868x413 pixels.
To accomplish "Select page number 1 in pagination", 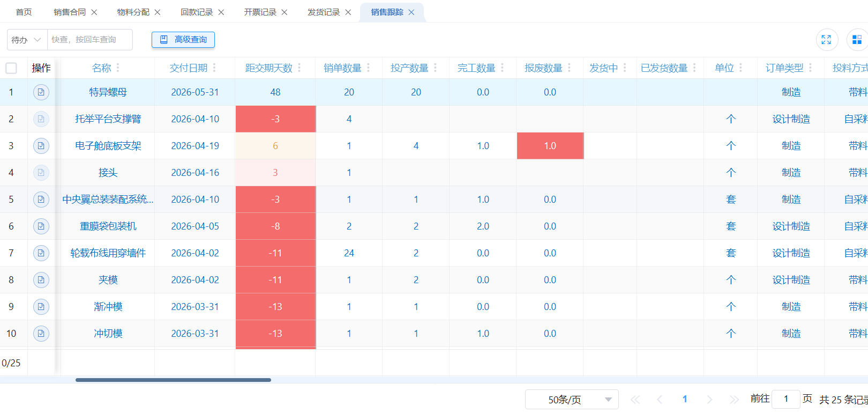I will tap(685, 399).
